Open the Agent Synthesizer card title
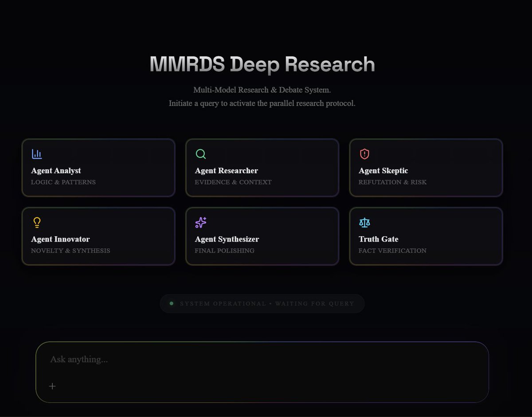The width and height of the screenshot is (532, 417). (x=227, y=239)
